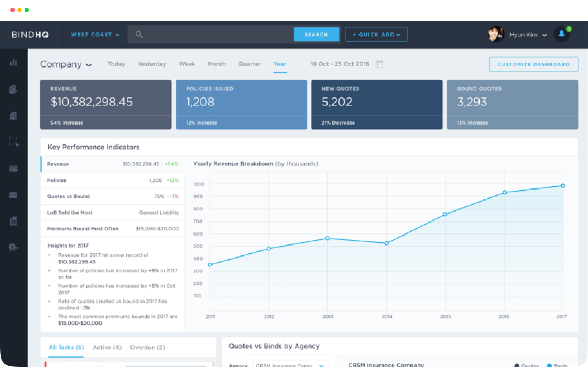
Task: Open notifications bell icon
Action: tap(562, 34)
